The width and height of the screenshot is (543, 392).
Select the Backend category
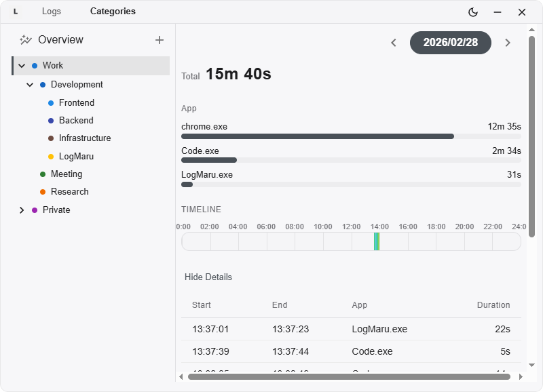[76, 121]
